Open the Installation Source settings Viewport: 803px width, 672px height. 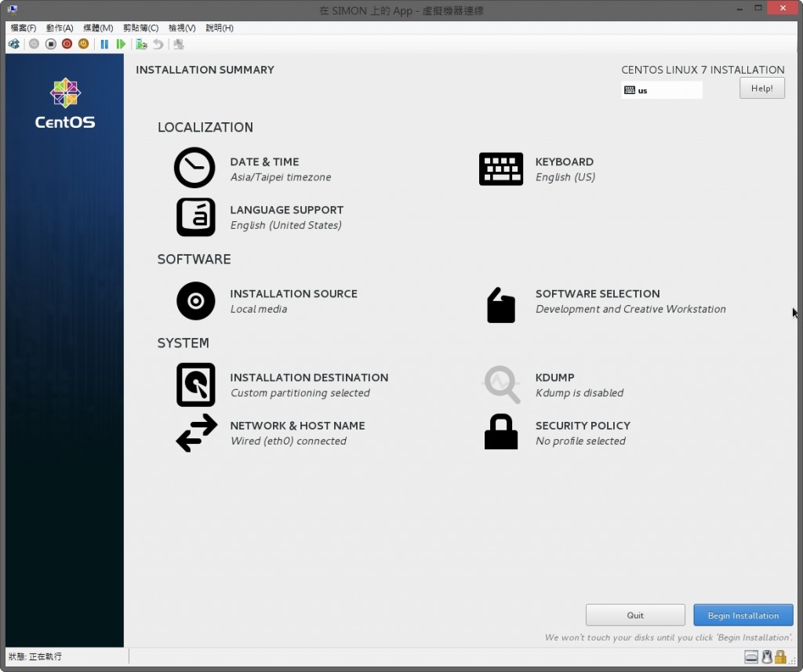(267, 300)
